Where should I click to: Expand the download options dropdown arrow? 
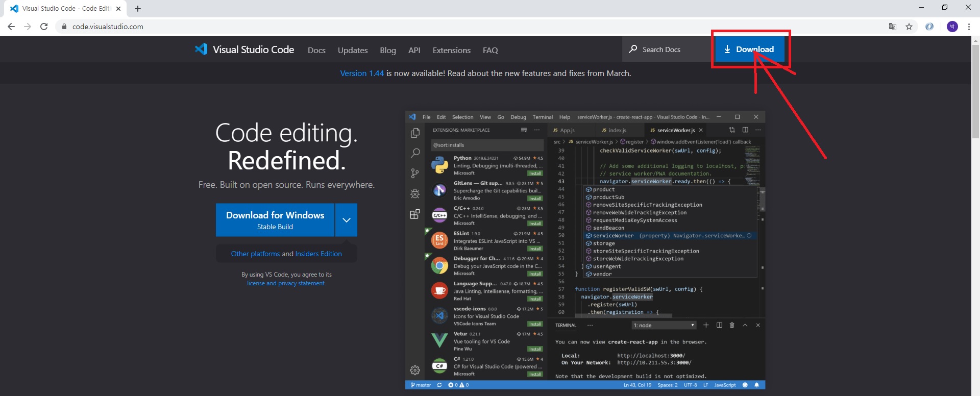click(347, 220)
